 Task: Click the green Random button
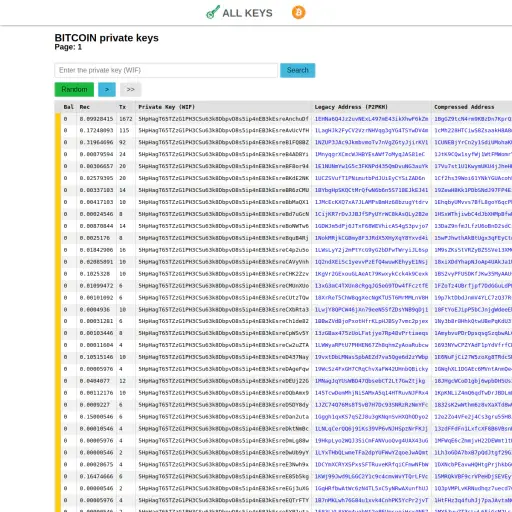(x=74, y=89)
